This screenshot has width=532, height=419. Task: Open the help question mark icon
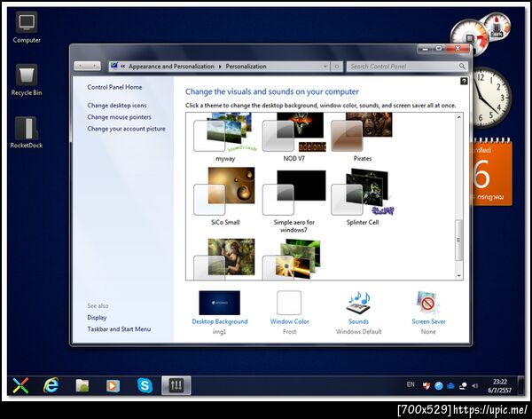(x=464, y=81)
